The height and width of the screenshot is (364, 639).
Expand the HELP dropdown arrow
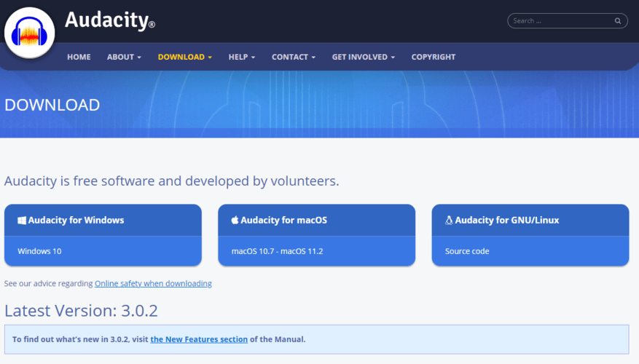[x=253, y=58]
